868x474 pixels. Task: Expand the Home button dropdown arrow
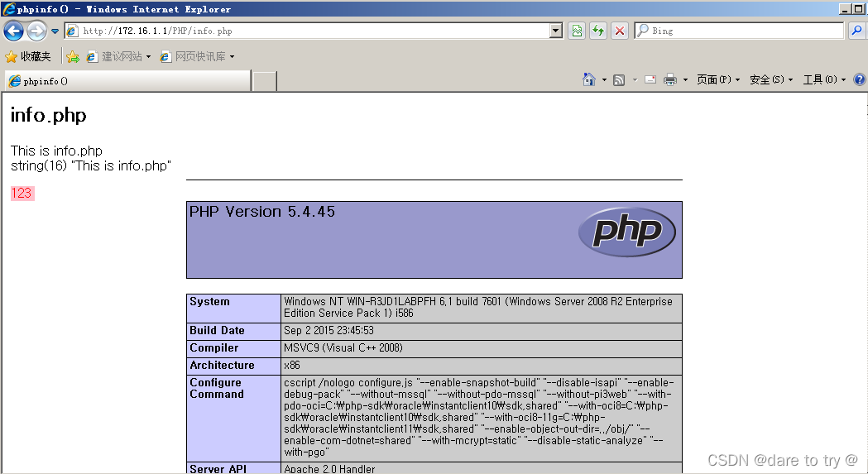pyautogui.click(x=604, y=79)
